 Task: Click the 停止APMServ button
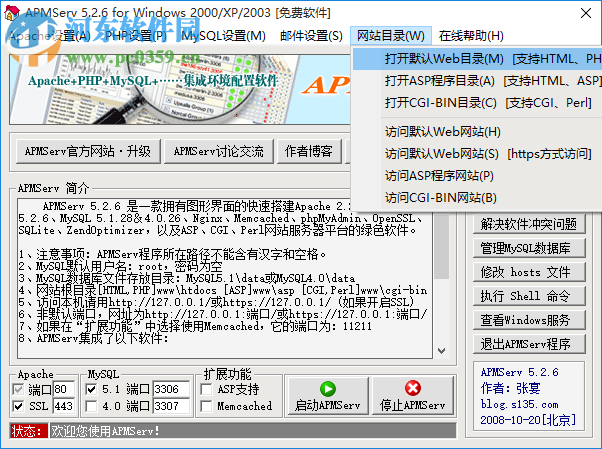tap(413, 396)
